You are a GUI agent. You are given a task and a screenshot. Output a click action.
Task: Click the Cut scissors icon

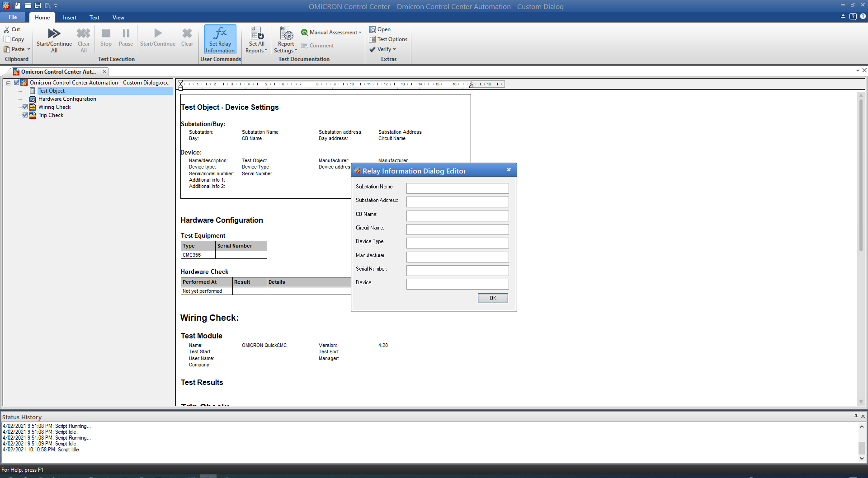(7, 29)
